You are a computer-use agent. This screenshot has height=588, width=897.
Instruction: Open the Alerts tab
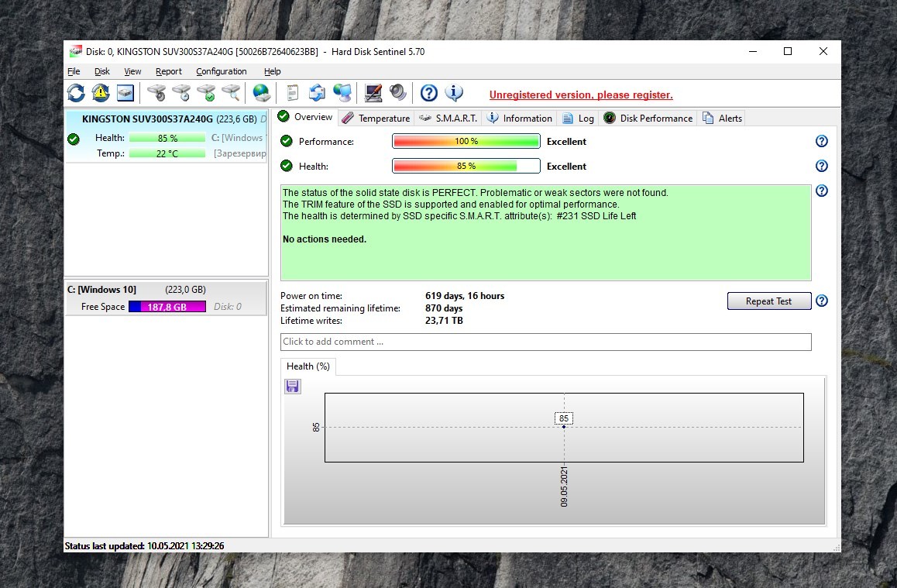pyautogui.click(x=722, y=119)
